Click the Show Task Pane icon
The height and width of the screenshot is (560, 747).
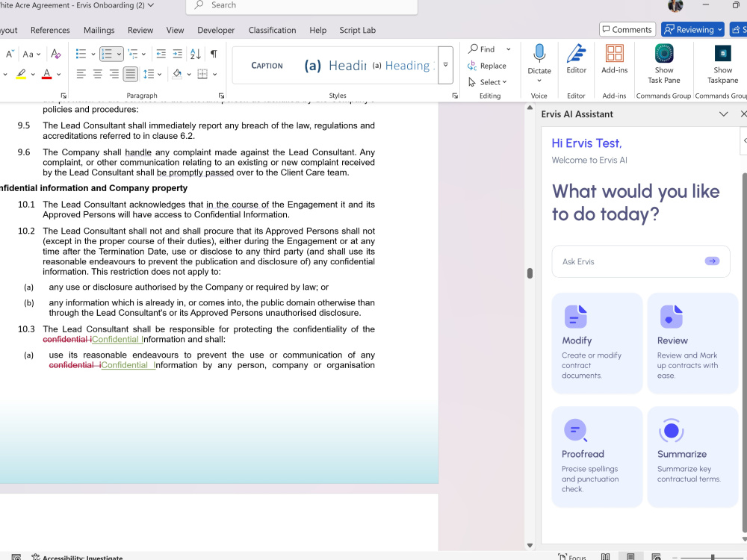click(663, 53)
